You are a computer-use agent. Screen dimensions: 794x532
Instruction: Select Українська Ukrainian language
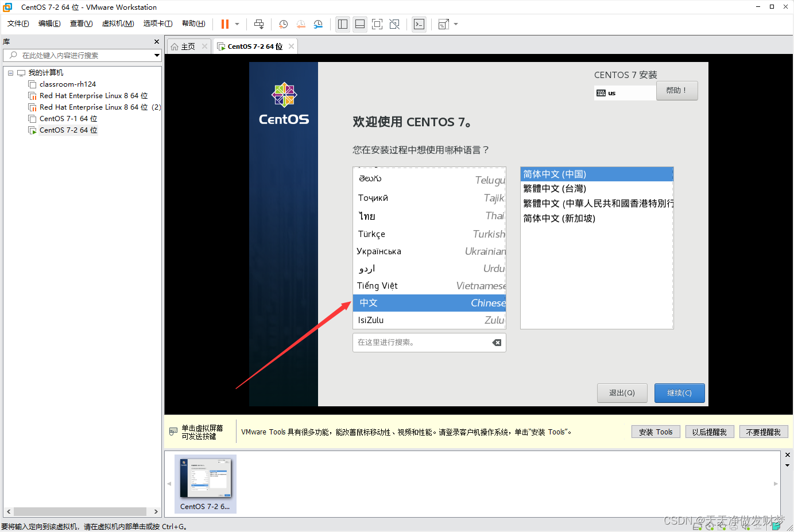429,251
